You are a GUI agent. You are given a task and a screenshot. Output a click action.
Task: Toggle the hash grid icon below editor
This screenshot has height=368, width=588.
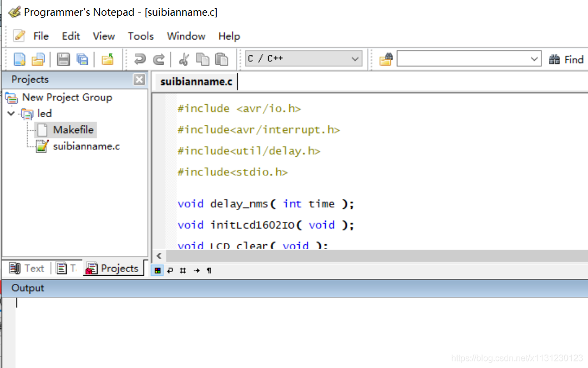(x=183, y=270)
